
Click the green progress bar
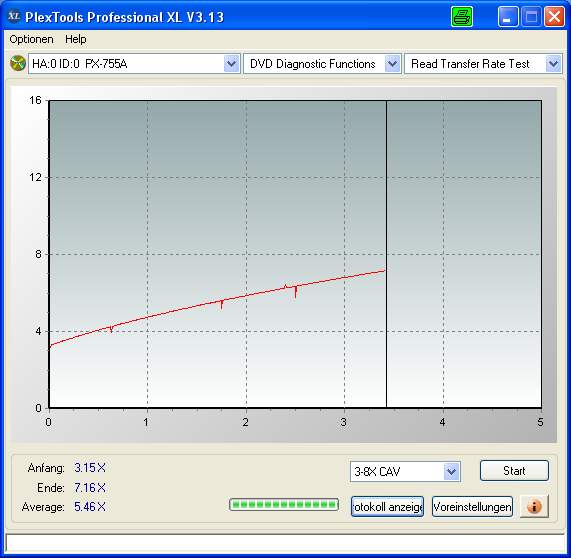(x=284, y=505)
